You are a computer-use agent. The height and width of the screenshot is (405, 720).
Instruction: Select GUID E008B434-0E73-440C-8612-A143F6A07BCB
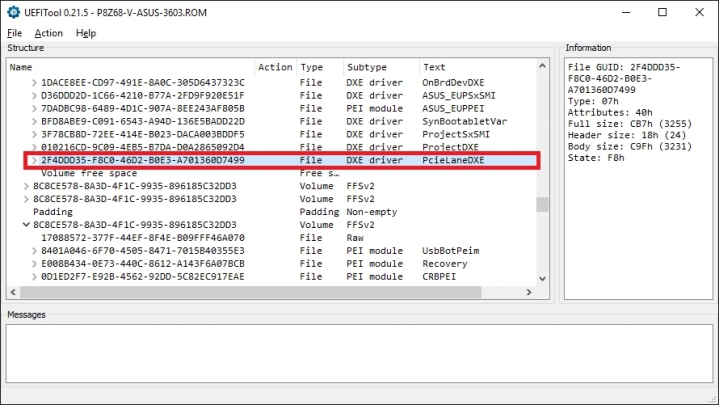[143, 264]
